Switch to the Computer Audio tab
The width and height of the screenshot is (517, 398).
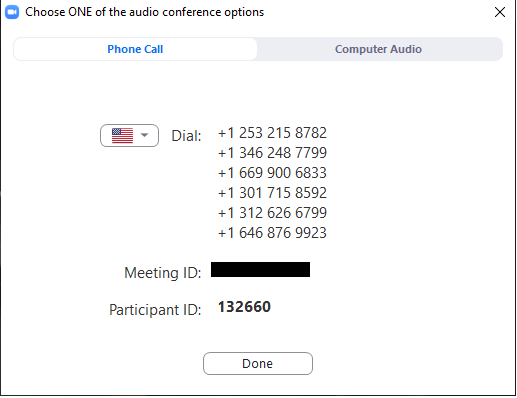[378, 49]
